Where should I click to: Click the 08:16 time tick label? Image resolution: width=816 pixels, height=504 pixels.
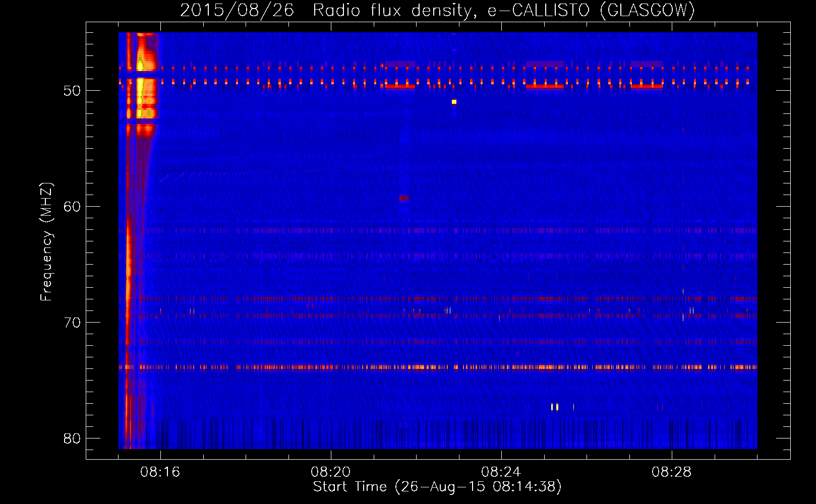pos(160,472)
